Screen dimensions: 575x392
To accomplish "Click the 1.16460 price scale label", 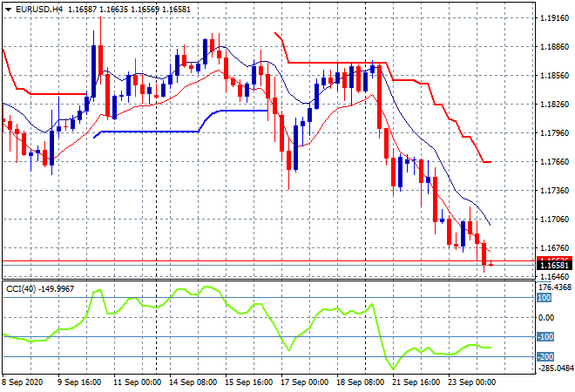I will coord(554,276).
